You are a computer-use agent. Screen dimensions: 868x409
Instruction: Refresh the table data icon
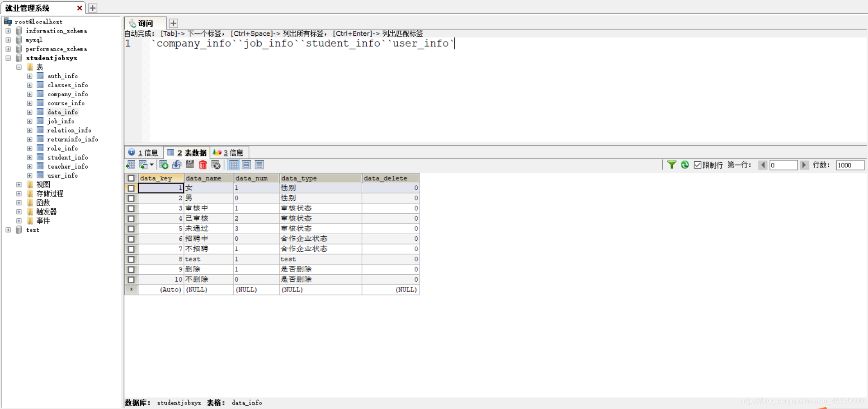point(685,165)
